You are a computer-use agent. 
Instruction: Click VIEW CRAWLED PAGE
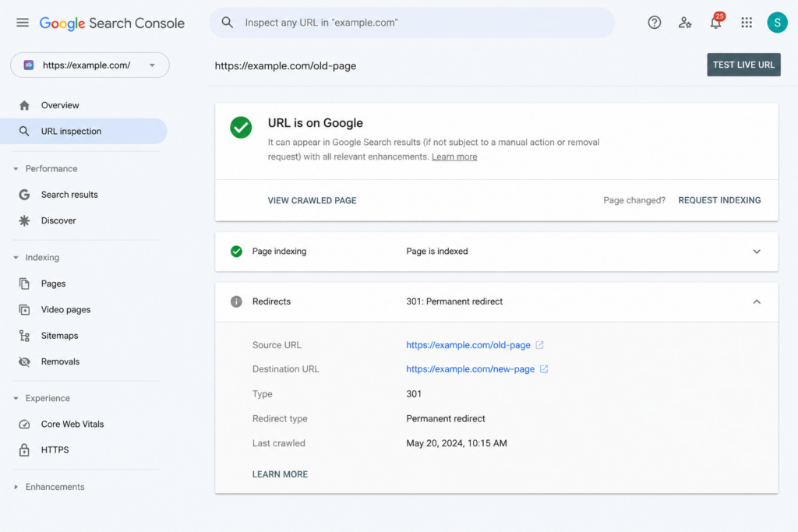click(312, 200)
